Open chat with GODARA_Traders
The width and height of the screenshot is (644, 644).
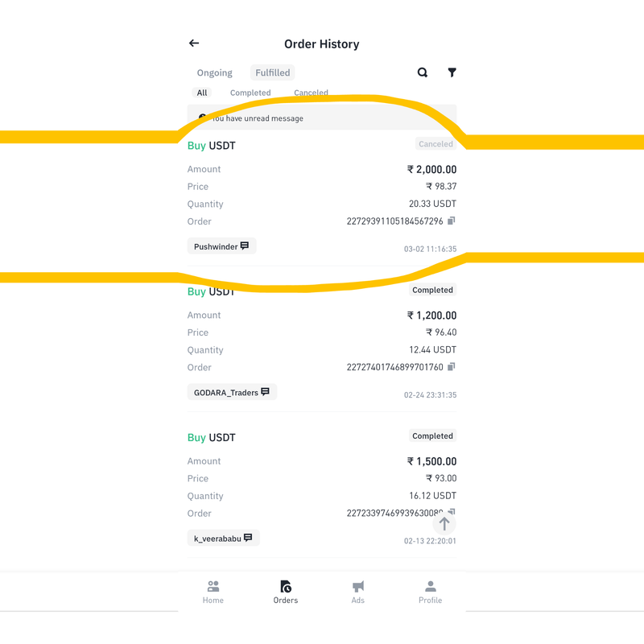point(264,392)
